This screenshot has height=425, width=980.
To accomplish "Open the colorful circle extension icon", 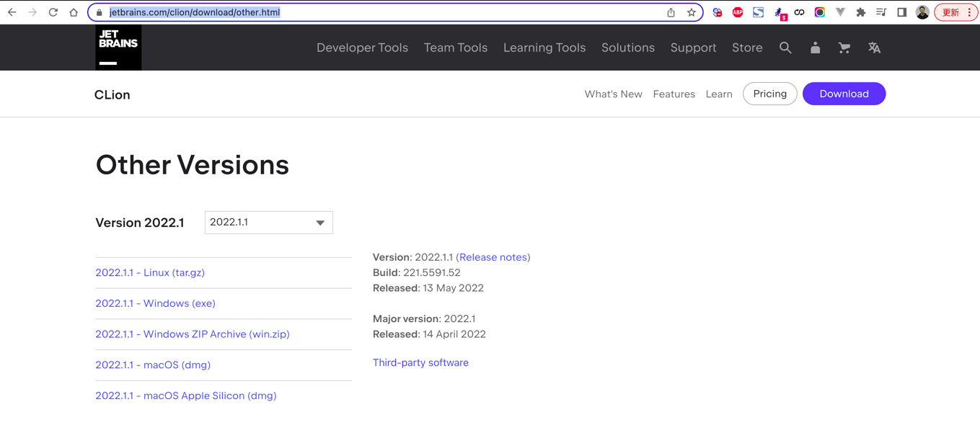I will (820, 12).
